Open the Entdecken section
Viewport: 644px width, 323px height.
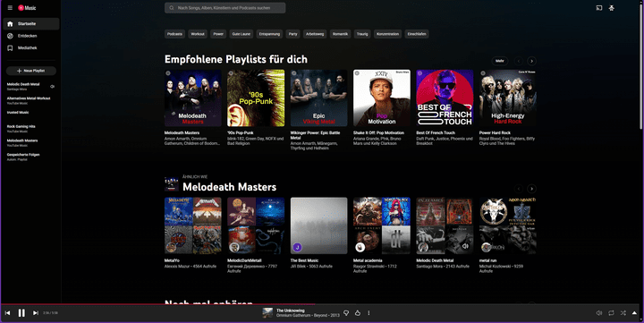(31, 36)
